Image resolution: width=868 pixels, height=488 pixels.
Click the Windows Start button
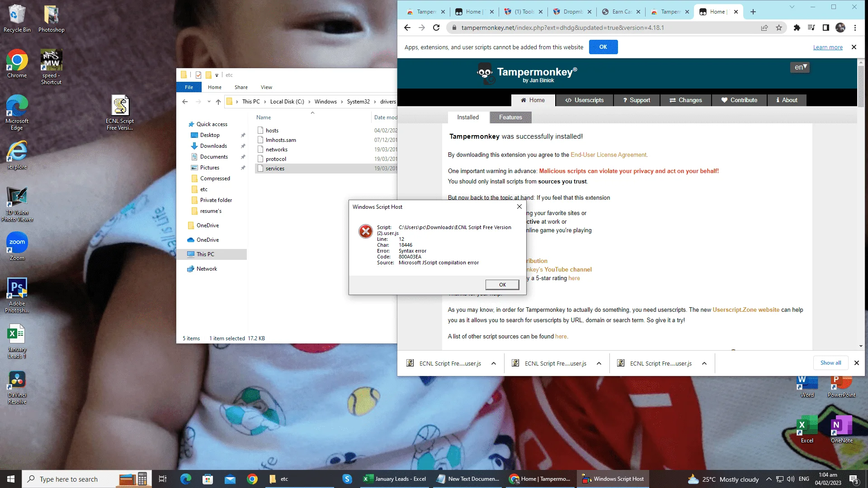[x=11, y=479]
